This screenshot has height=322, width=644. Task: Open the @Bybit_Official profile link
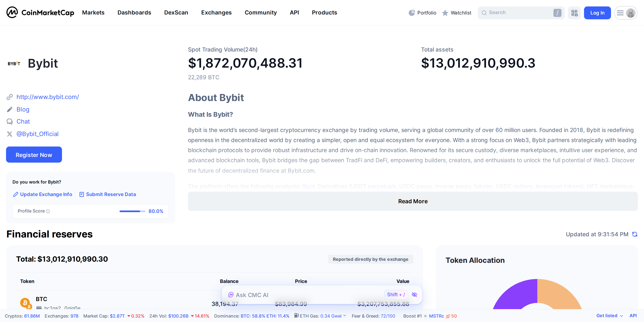pyautogui.click(x=37, y=134)
